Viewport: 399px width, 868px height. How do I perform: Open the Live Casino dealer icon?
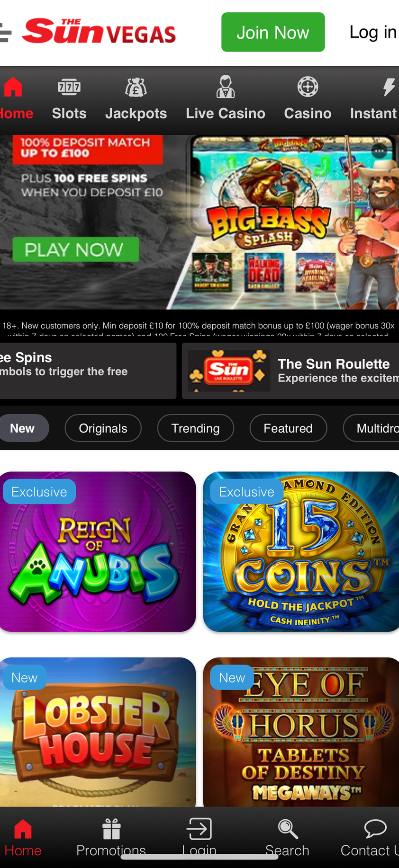(x=226, y=87)
